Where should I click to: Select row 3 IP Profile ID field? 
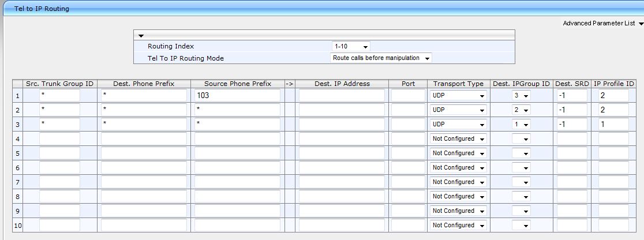[613, 124]
